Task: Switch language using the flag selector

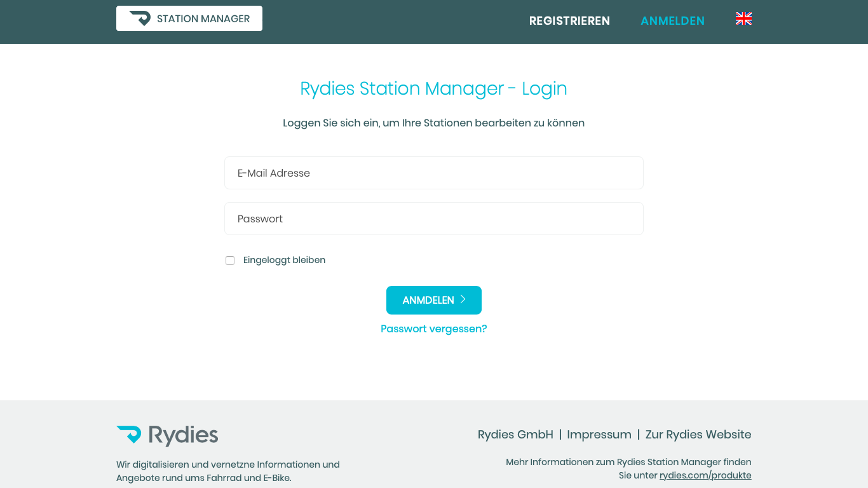Action: [743, 18]
